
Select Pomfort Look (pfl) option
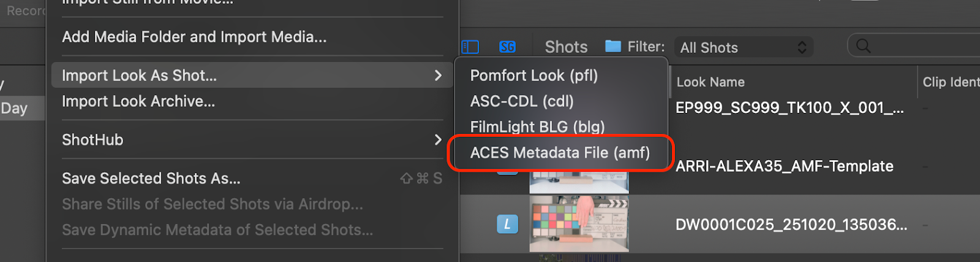pos(533,75)
